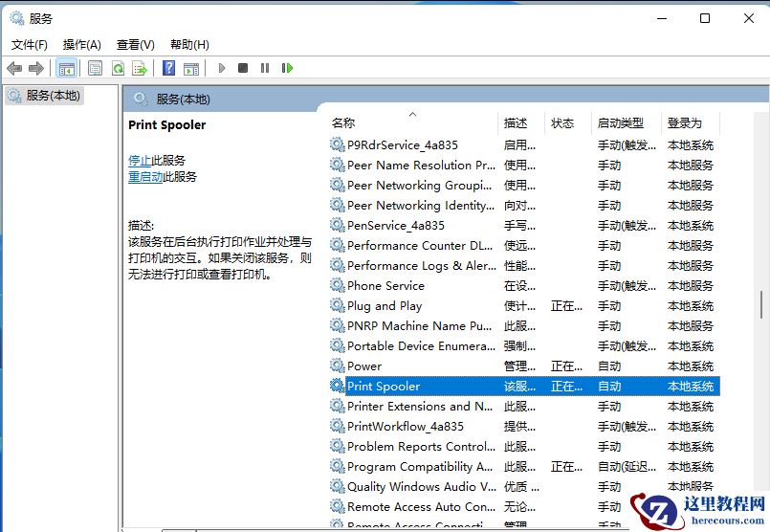Click the vertical scrollbar thumb of services list
Viewport: 770px width, 532px height.
(761, 304)
